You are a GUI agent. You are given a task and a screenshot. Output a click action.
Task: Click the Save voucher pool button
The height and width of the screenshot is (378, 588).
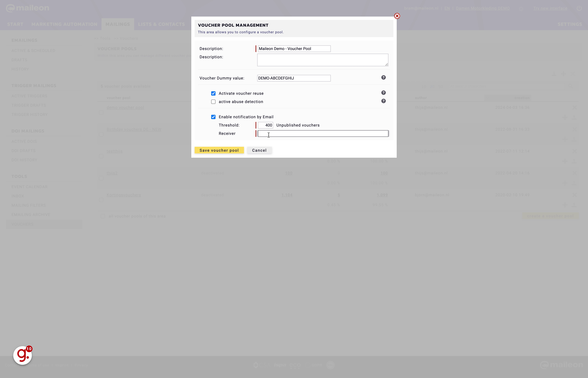[219, 150]
